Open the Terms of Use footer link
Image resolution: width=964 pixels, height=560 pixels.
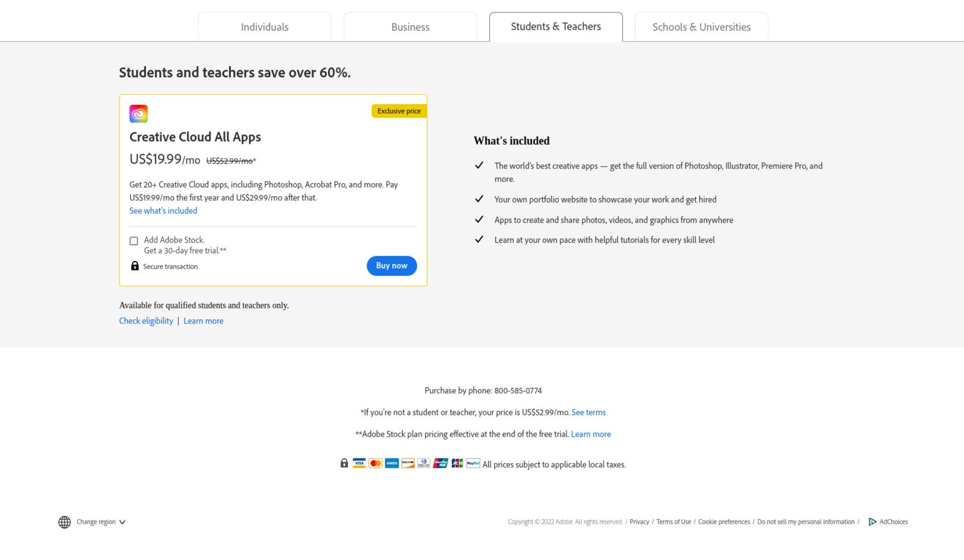[x=673, y=522]
